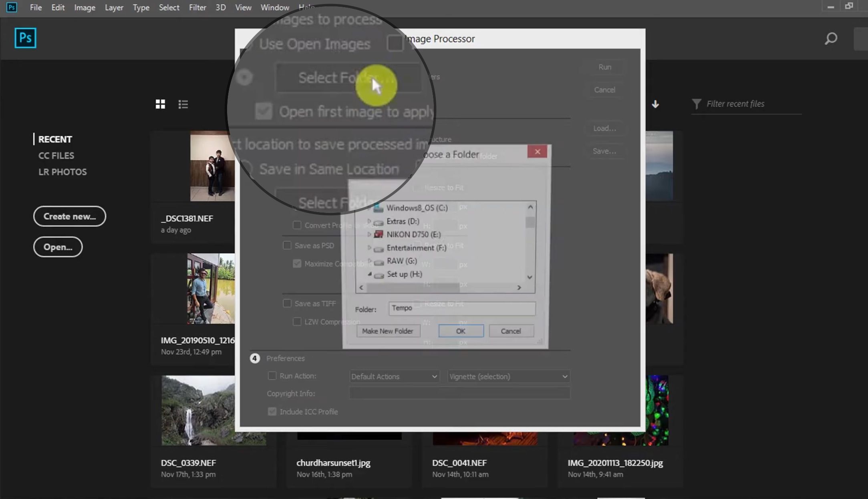Click the folder tree scroll-up arrow
The height and width of the screenshot is (499, 868).
[x=530, y=207]
